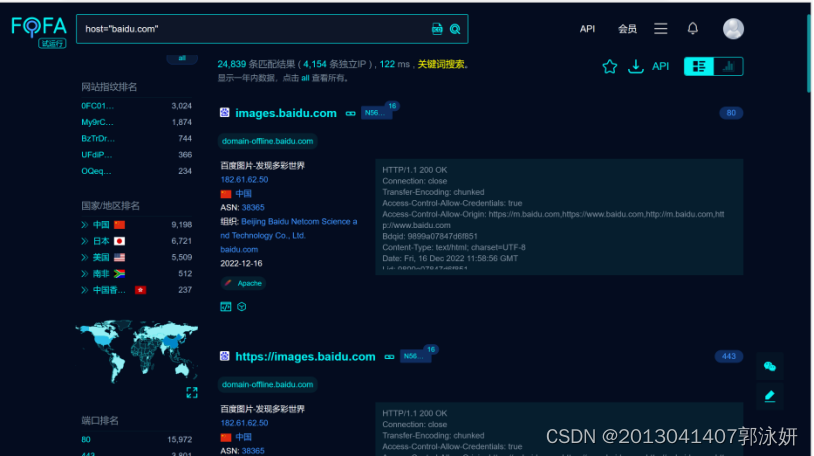Screen dimensions: 814x456
Task: Click the 中国 country link in first result
Action: [243, 194]
